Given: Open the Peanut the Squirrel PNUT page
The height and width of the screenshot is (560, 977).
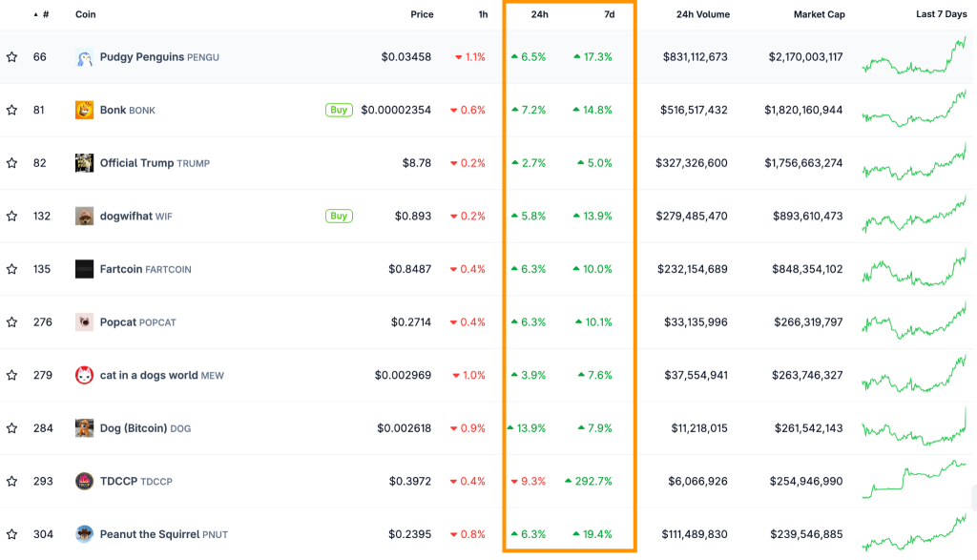Looking at the screenshot, I should click(x=164, y=534).
